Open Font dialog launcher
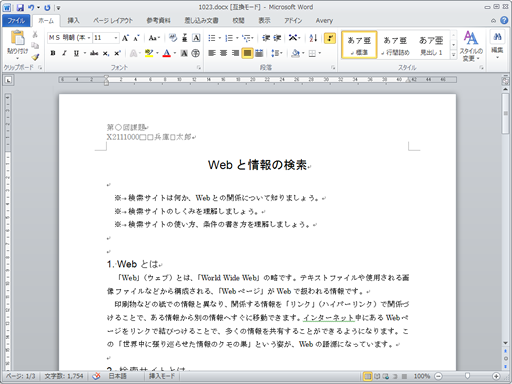 (199, 68)
